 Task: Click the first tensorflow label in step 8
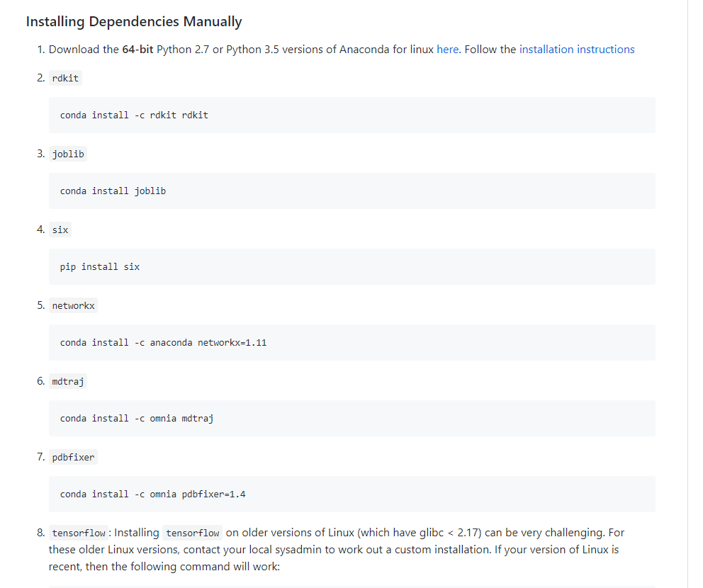[x=79, y=533]
